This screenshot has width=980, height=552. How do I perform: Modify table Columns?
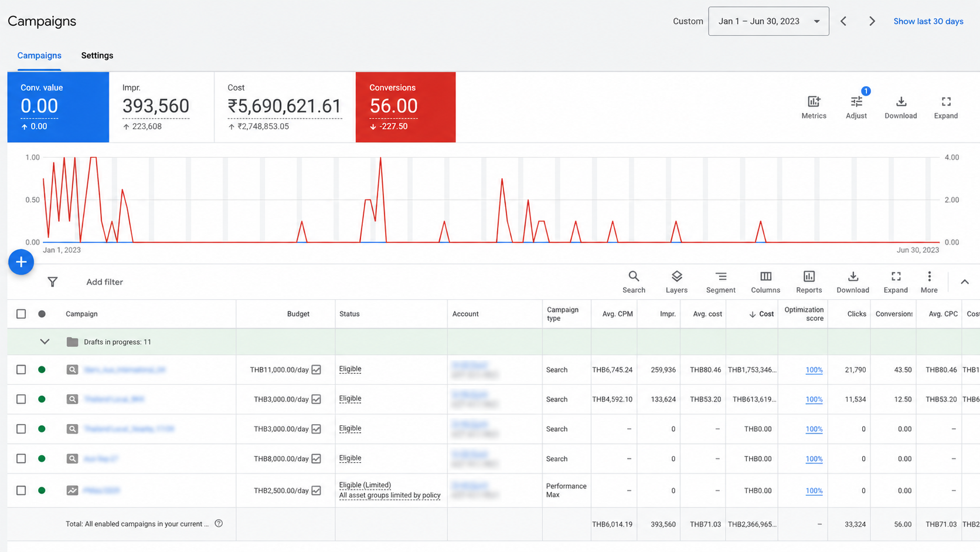[765, 282]
